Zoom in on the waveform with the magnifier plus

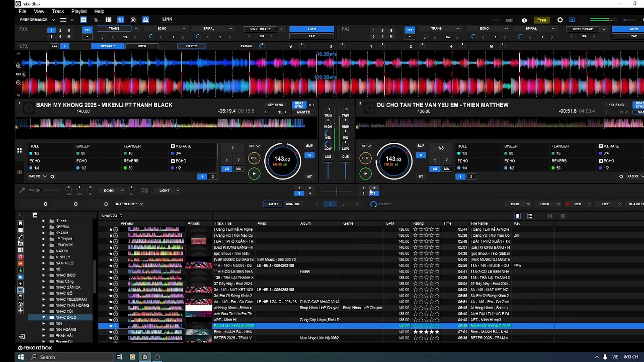tap(19, 65)
